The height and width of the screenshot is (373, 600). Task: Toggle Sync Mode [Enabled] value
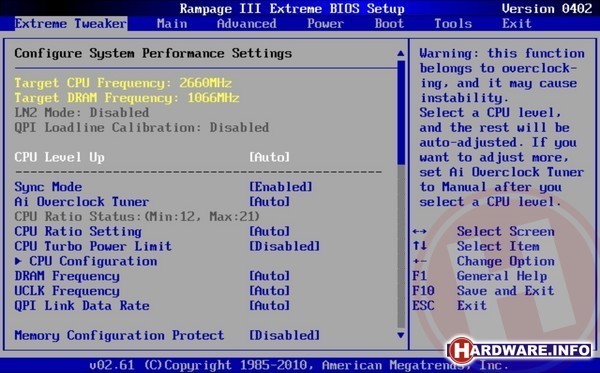pyautogui.click(x=281, y=187)
